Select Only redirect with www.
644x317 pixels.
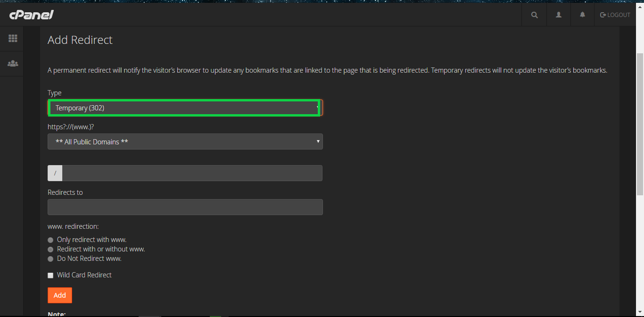click(x=50, y=240)
